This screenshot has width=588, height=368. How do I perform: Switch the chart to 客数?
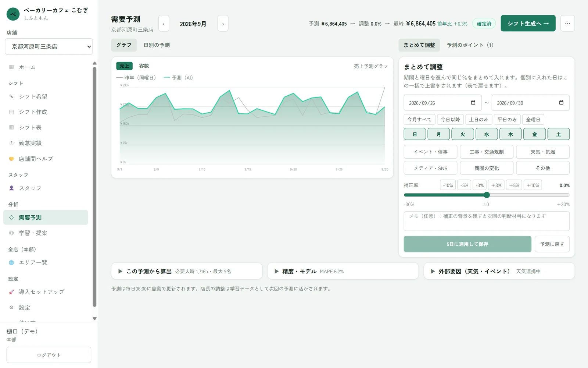click(x=144, y=66)
